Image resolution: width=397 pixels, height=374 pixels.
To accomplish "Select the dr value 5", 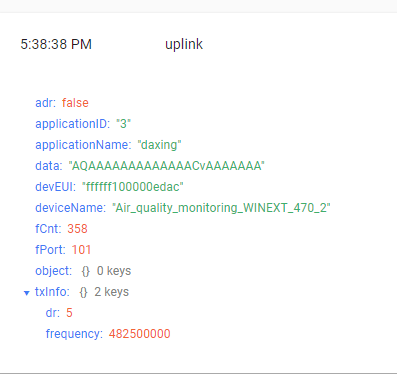I will (x=69, y=313).
